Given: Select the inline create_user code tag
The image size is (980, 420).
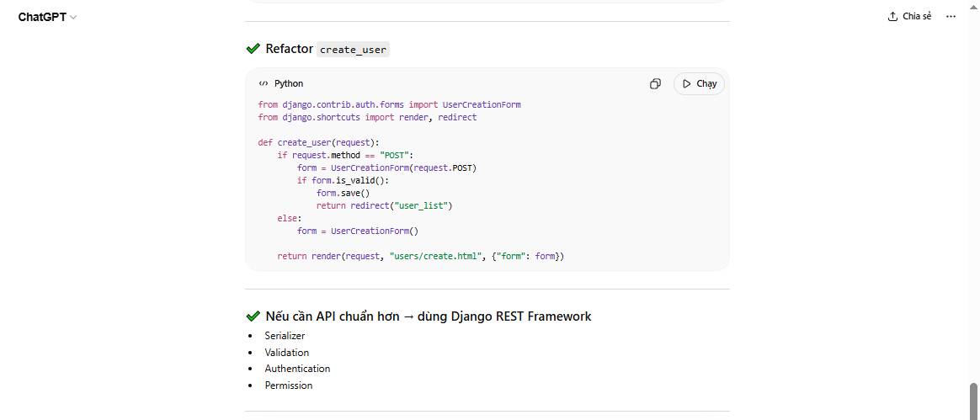Looking at the screenshot, I should pos(353,50).
